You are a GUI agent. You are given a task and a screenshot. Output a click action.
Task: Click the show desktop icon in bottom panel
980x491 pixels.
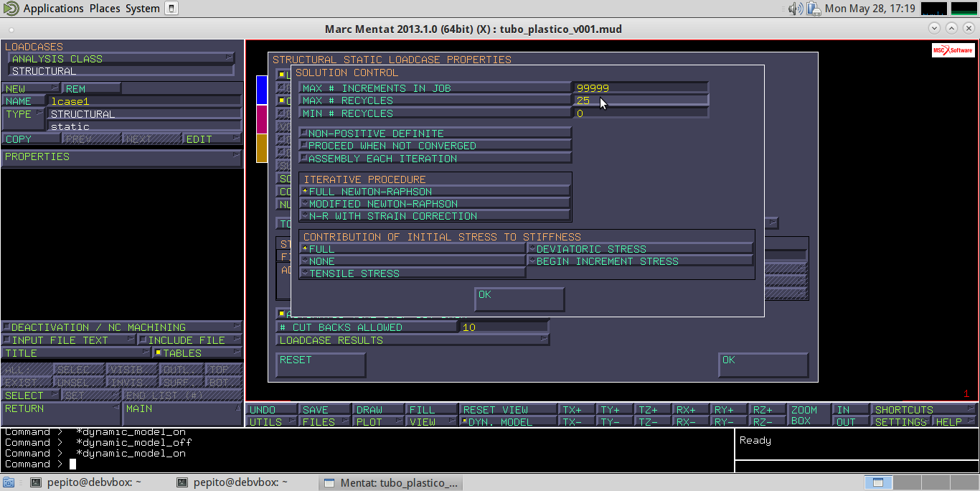[8, 483]
